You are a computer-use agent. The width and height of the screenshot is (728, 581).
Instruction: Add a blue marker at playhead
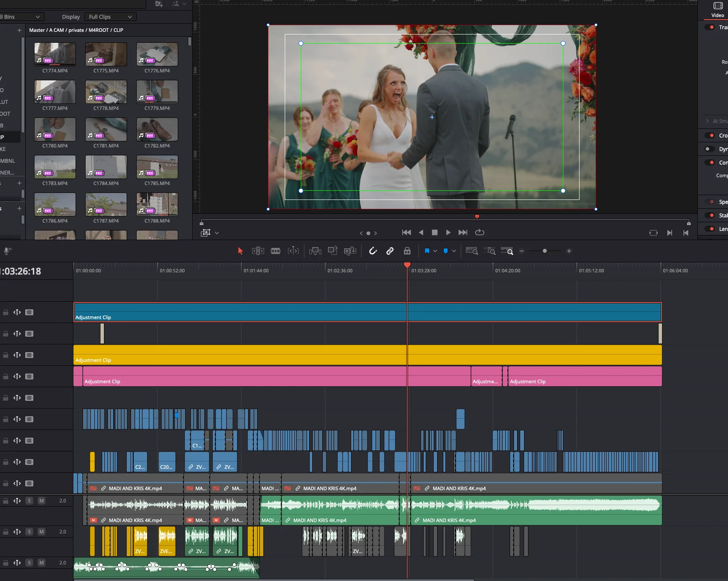pos(445,251)
